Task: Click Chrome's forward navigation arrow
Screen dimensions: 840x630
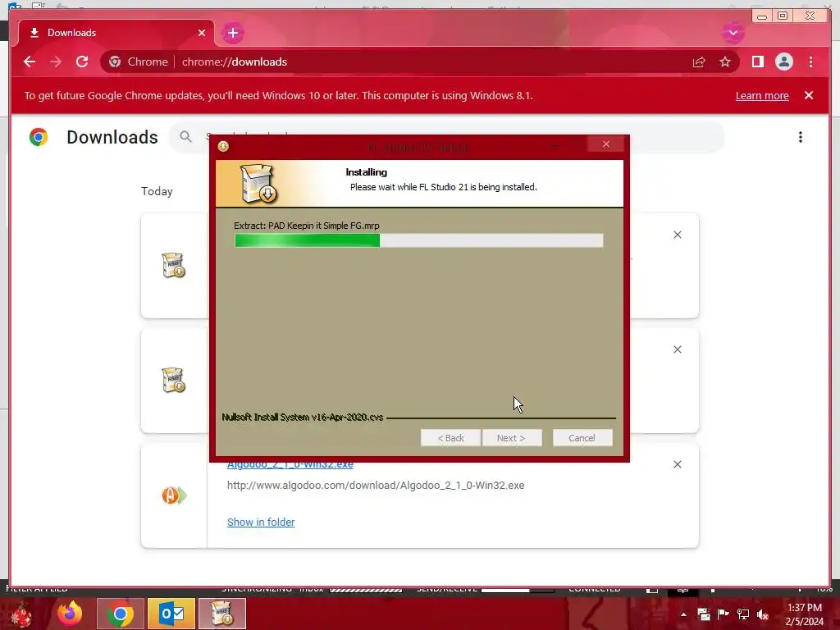Action: point(56,62)
